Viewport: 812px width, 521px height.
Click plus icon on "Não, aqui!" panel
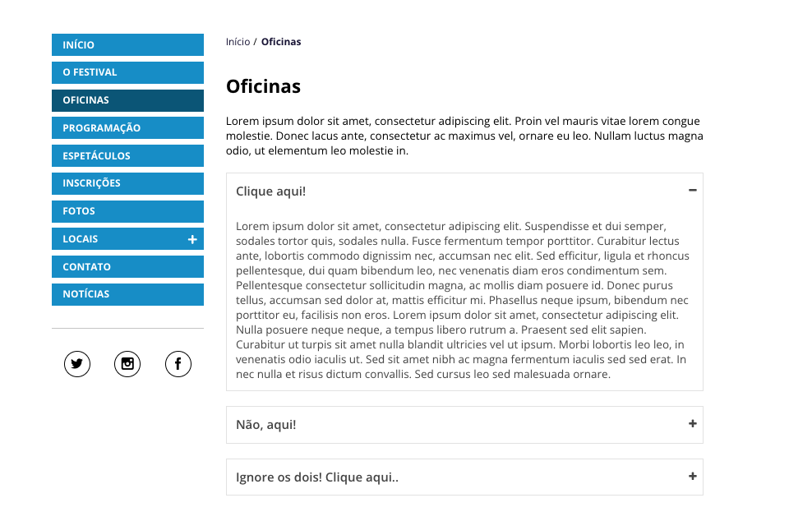point(692,424)
